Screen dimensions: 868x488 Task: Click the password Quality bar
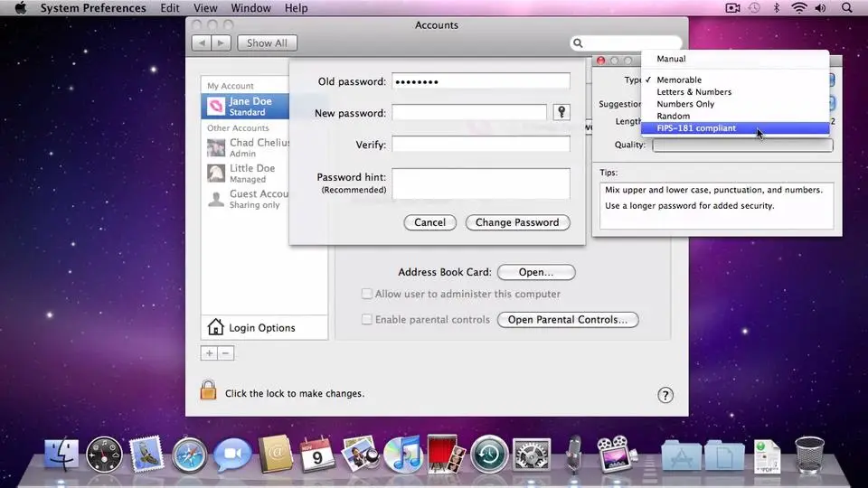[x=743, y=145]
